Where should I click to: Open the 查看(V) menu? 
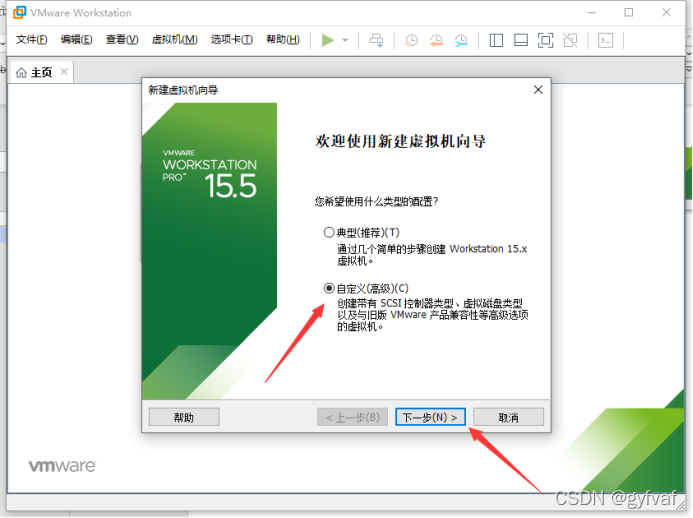pos(122,40)
